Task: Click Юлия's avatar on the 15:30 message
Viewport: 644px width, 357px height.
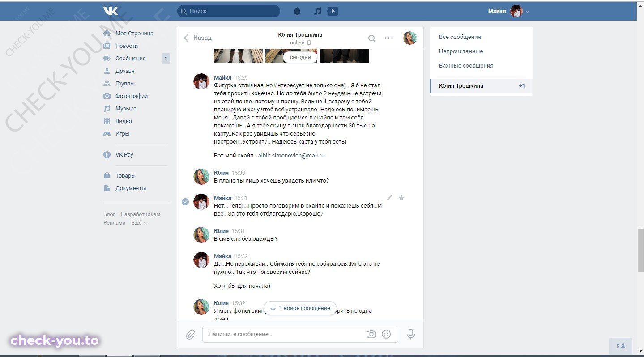Action: 201,177
